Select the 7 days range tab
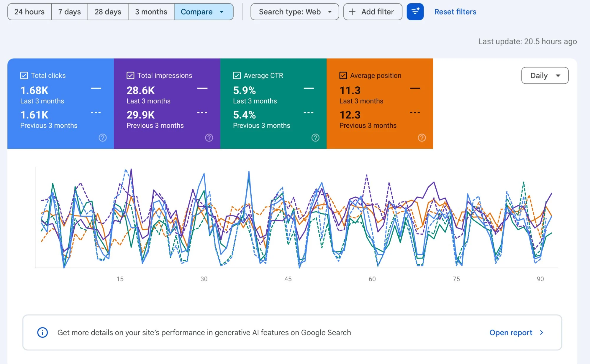 70,12
